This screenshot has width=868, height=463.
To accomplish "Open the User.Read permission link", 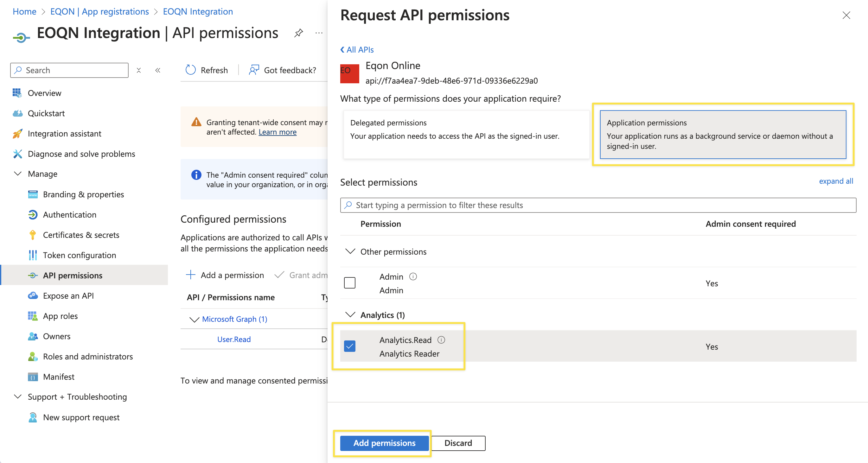I will (234, 339).
